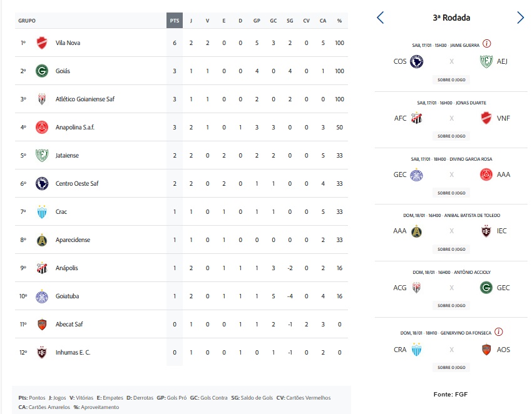Sort table by PTS column
Image resolution: width=532 pixels, height=414 pixels.
pos(175,21)
